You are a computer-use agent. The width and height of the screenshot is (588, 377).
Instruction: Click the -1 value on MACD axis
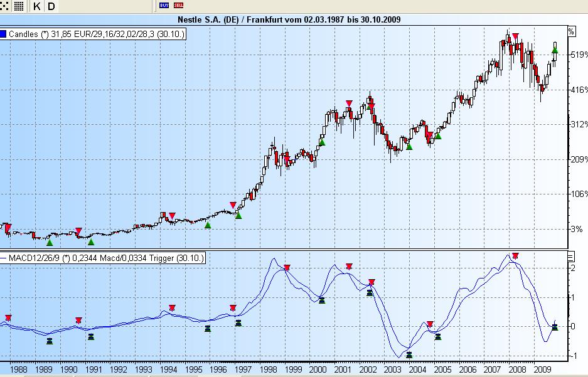click(x=572, y=356)
